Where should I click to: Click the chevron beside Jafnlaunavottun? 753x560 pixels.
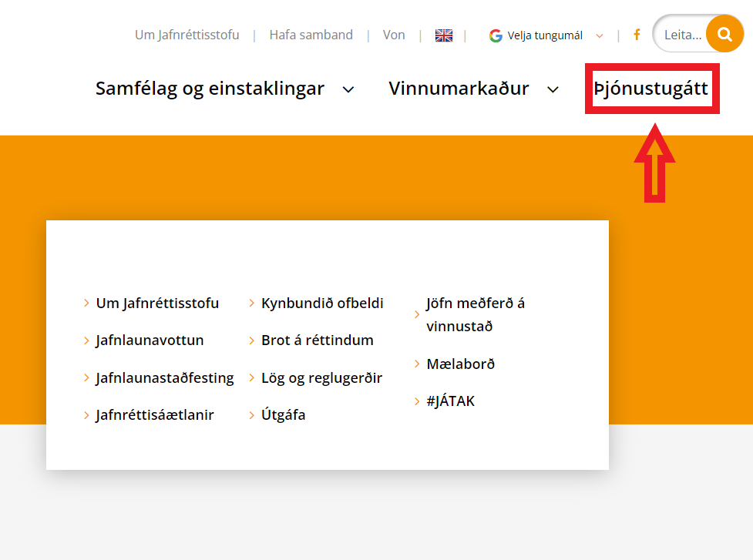(x=86, y=340)
